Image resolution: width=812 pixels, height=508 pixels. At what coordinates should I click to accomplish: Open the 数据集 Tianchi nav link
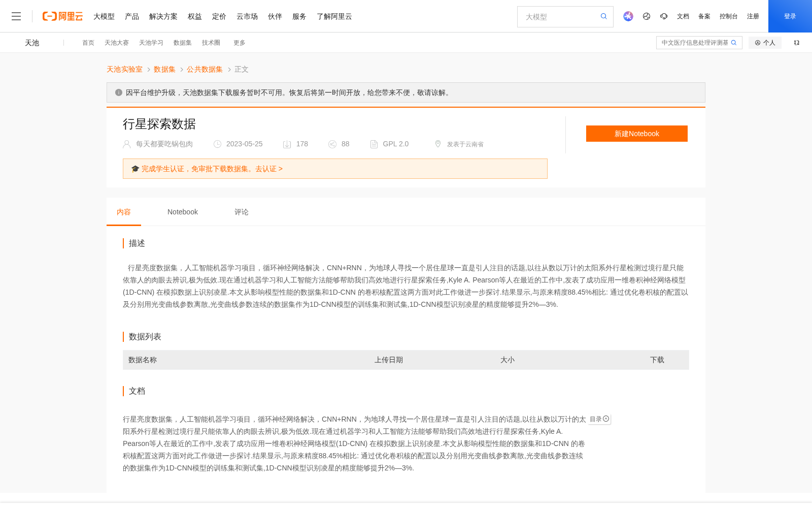pyautogui.click(x=183, y=43)
